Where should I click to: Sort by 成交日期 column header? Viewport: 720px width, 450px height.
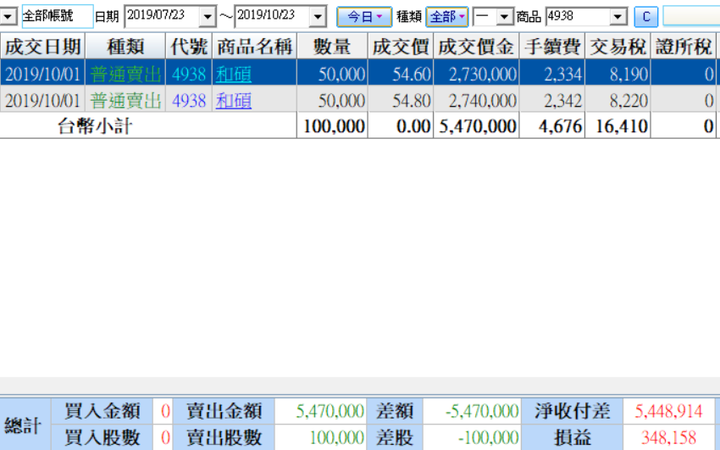tap(42, 46)
